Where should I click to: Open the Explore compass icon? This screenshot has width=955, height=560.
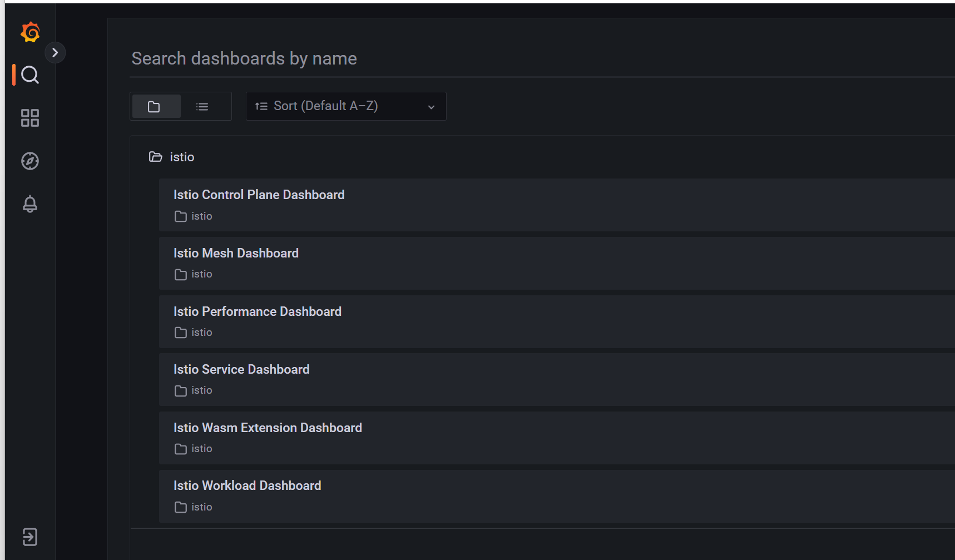(30, 161)
